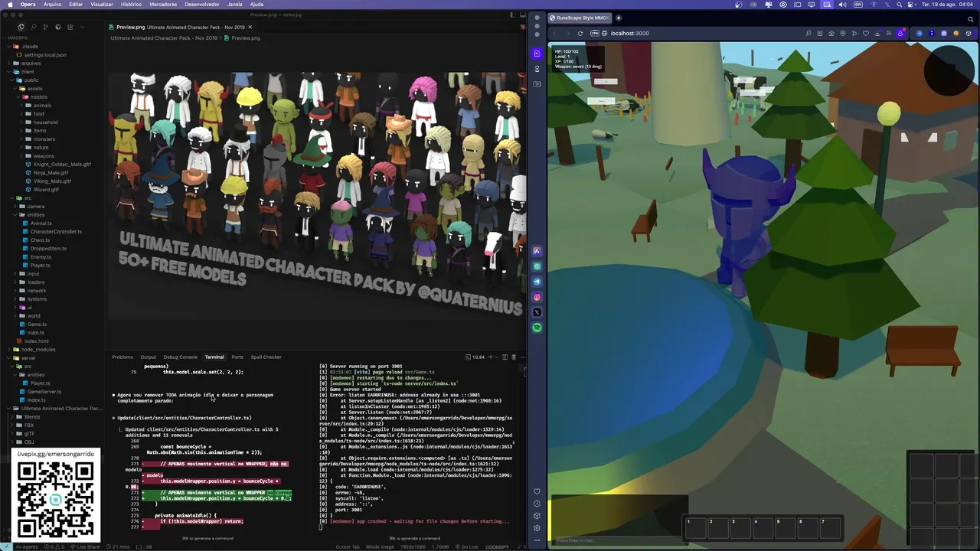The image size is (980, 551).
Task: Open the Opera profile icon
Action: coord(900,33)
